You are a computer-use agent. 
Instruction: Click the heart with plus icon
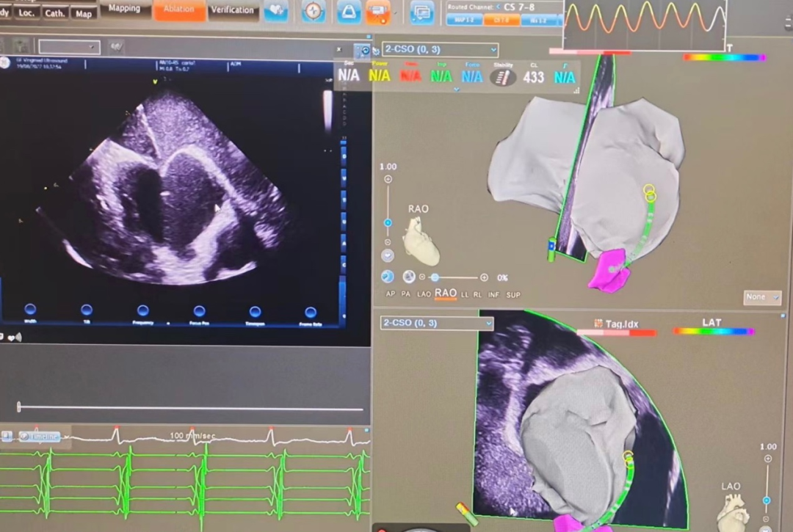[x=276, y=10]
